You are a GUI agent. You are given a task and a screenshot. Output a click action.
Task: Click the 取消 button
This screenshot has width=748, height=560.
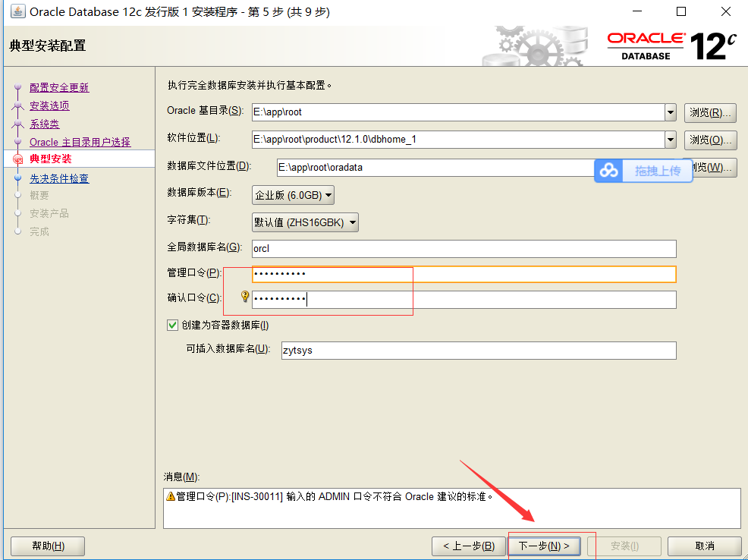(x=705, y=546)
